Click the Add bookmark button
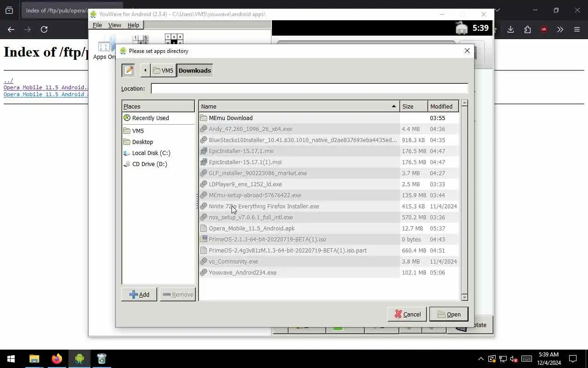 click(x=139, y=294)
